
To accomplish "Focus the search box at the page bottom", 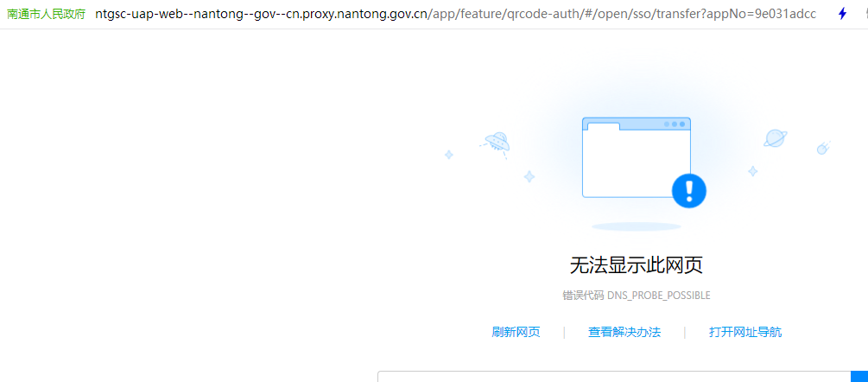I will 613,377.
